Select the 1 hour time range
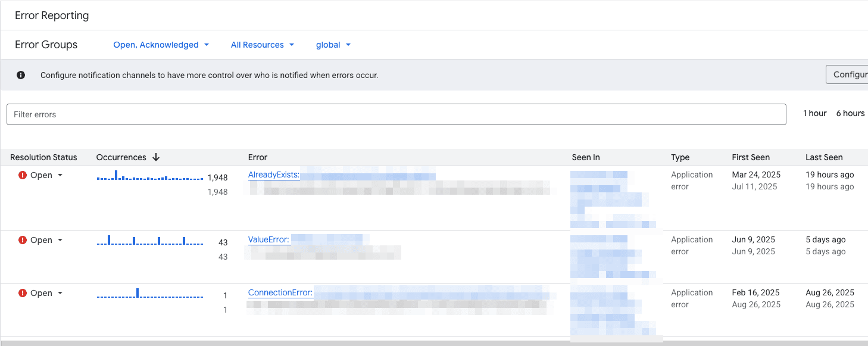The height and width of the screenshot is (346, 868). pos(814,113)
